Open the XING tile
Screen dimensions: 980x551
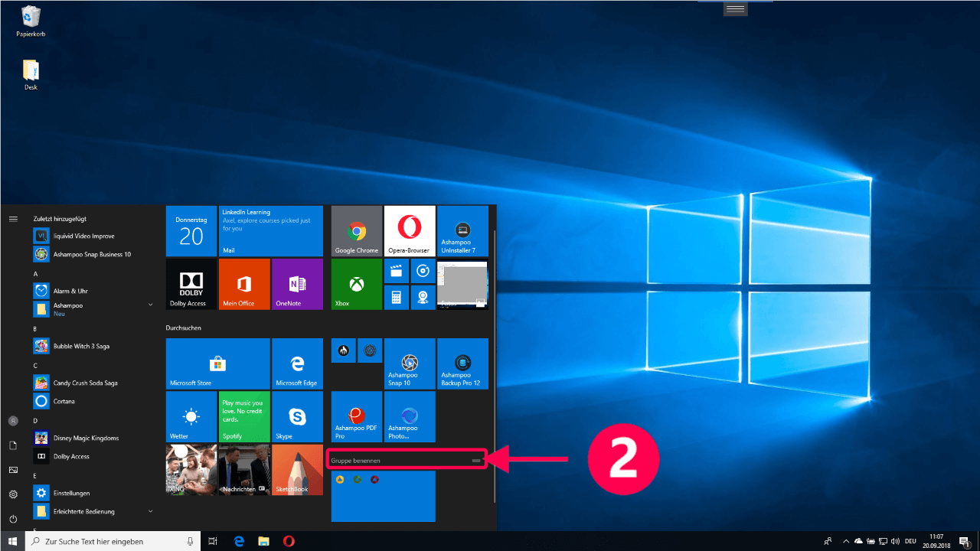click(191, 469)
